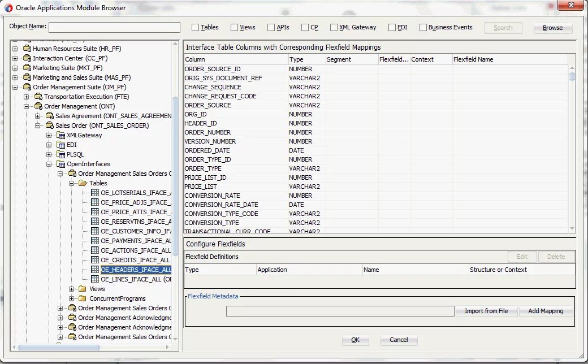588x364 pixels.
Task: Click the columns table vertical scrollbar thumb
Action: pos(572,76)
